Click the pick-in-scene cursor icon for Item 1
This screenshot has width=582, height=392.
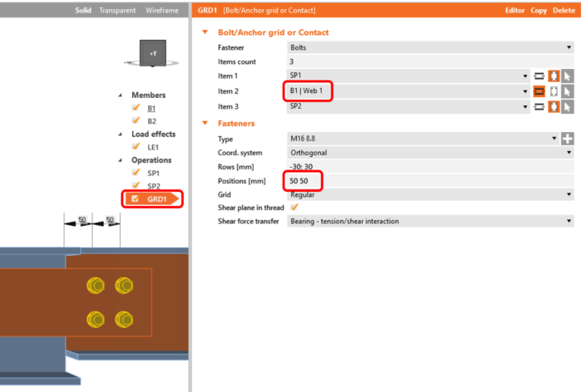click(567, 76)
